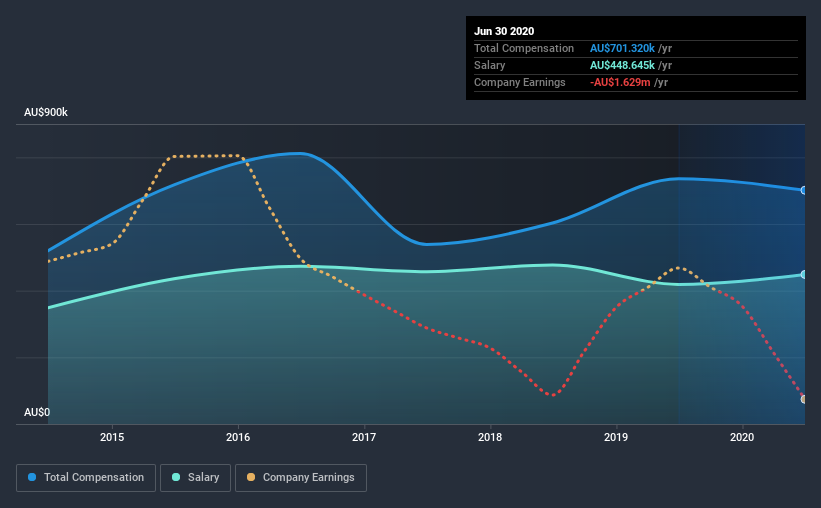Click the AU$0 y-axis label
The image size is (821, 508).
[37, 413]
